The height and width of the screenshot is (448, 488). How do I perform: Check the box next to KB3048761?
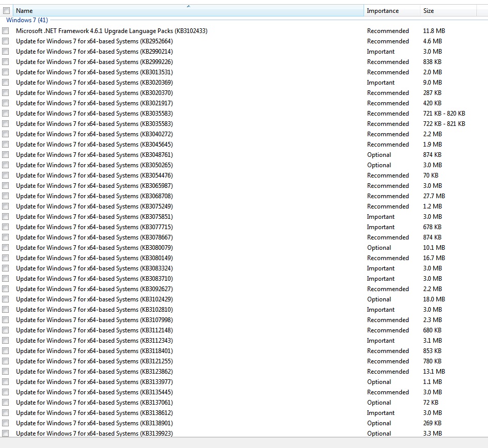[5, 155]
